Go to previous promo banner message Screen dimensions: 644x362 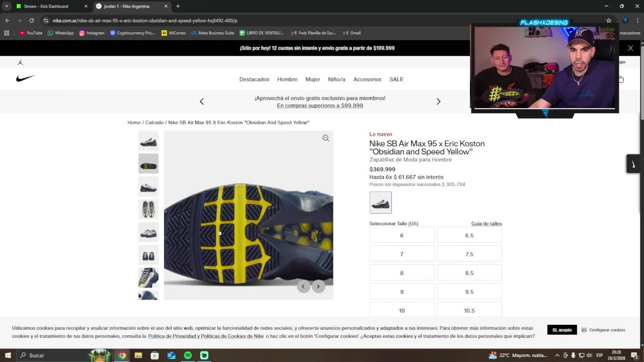pos(202,102)
